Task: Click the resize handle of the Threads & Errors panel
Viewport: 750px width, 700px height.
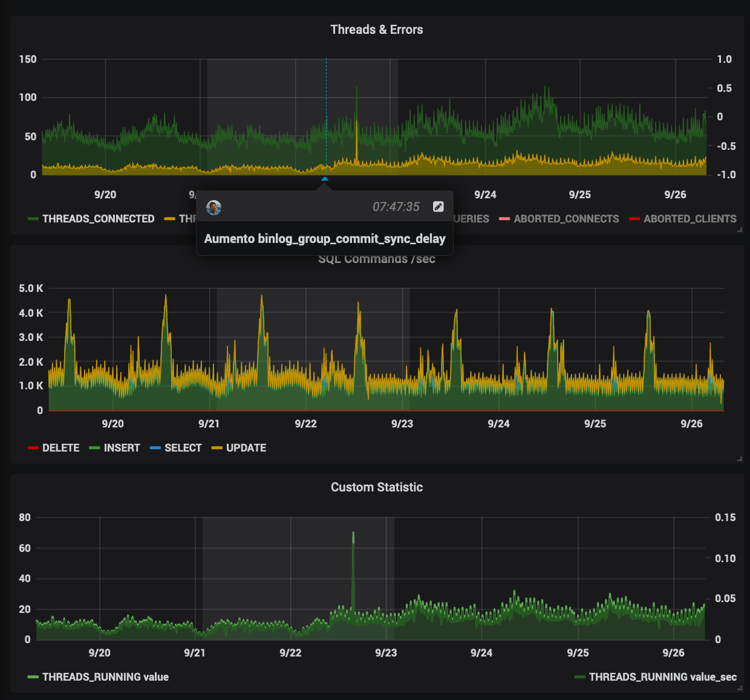Action: click(x=740, y=230)
